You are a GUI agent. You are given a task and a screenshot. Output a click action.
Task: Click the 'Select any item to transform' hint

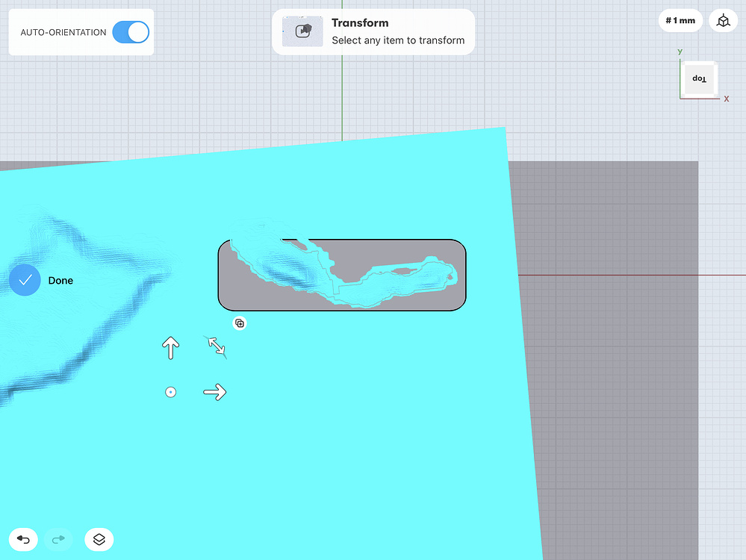[x=398, y=40]
